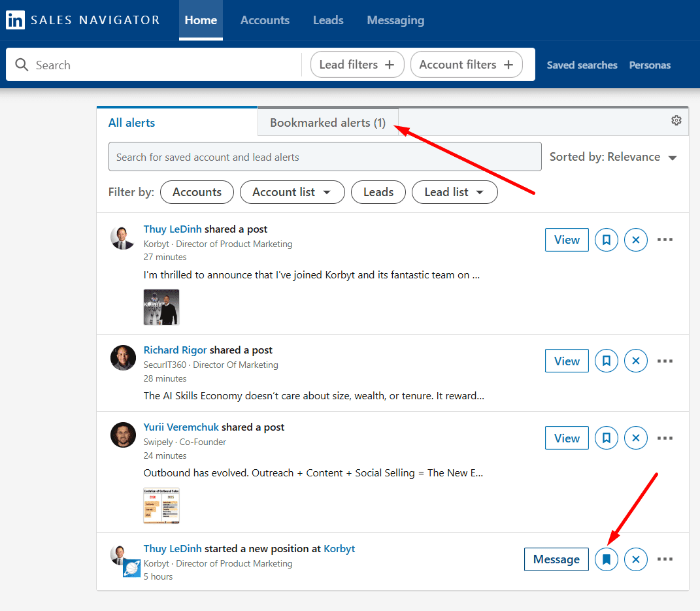Click the search magnifier icon
This screenshot has width=700, height=611.
click(x=22, y=65)
